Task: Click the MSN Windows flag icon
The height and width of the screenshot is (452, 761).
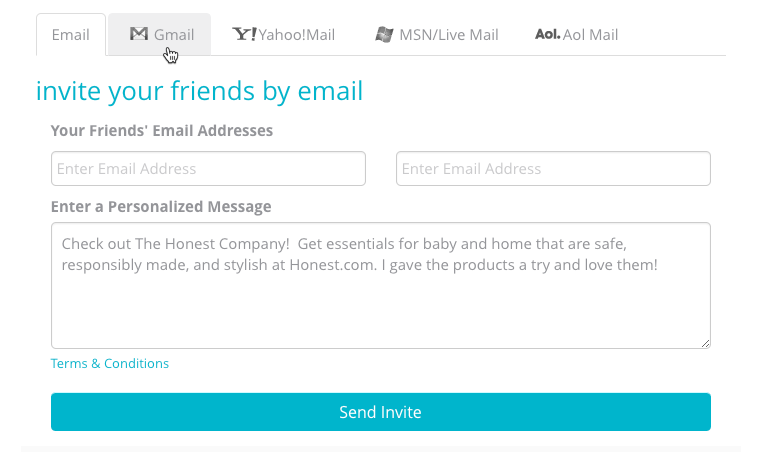Action: pos(384,34)
